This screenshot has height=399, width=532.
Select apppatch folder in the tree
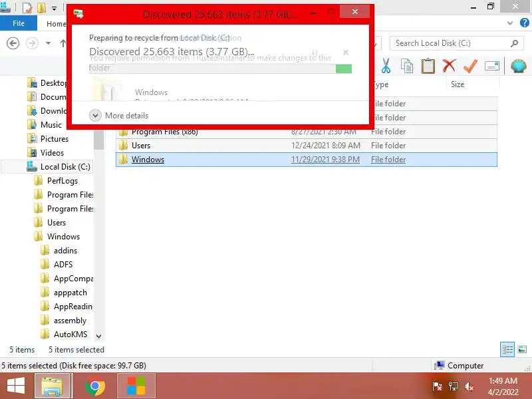(64, 292)
